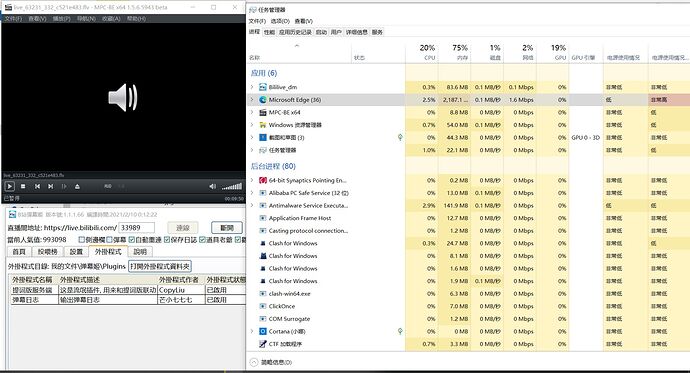The width and height of the screenshot is (690, 373).
Task: Click the MPC-BE x64 process icon
Action: click(263, 113)
